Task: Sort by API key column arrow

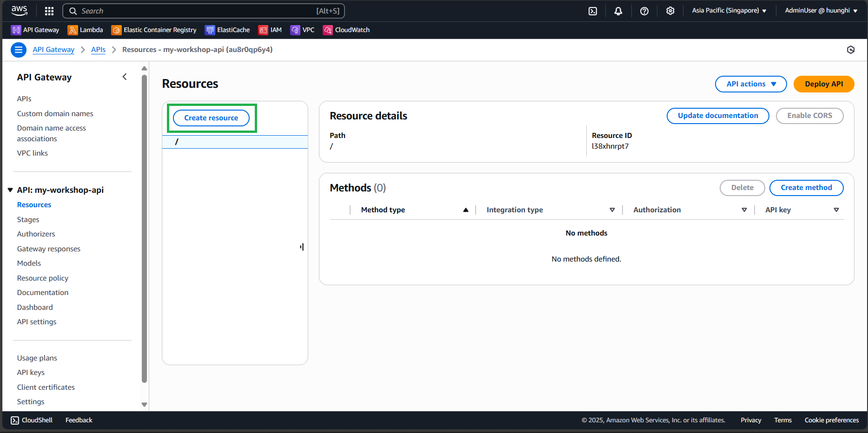Action: tap(836, 210)
